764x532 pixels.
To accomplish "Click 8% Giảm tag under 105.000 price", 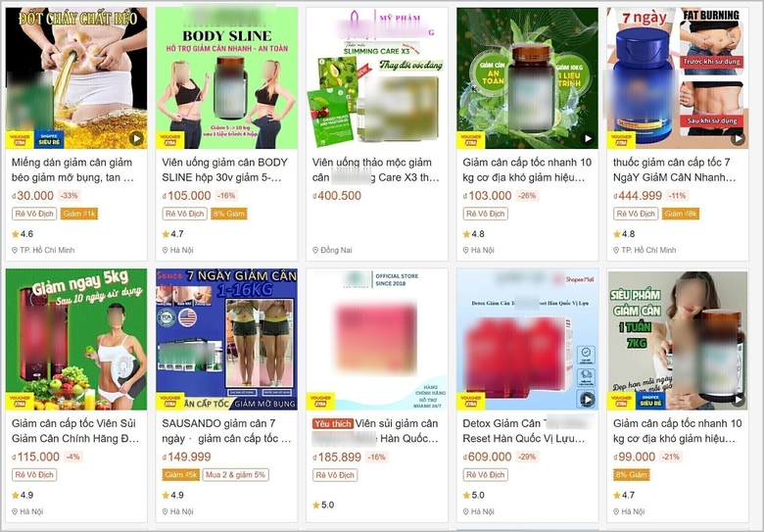I will tap(228, 214).
